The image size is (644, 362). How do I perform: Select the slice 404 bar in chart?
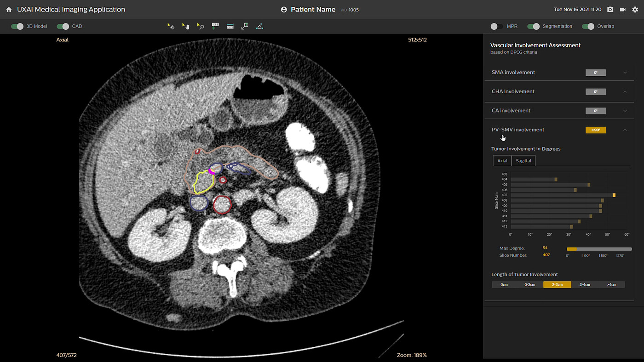(x=534, y=179)
